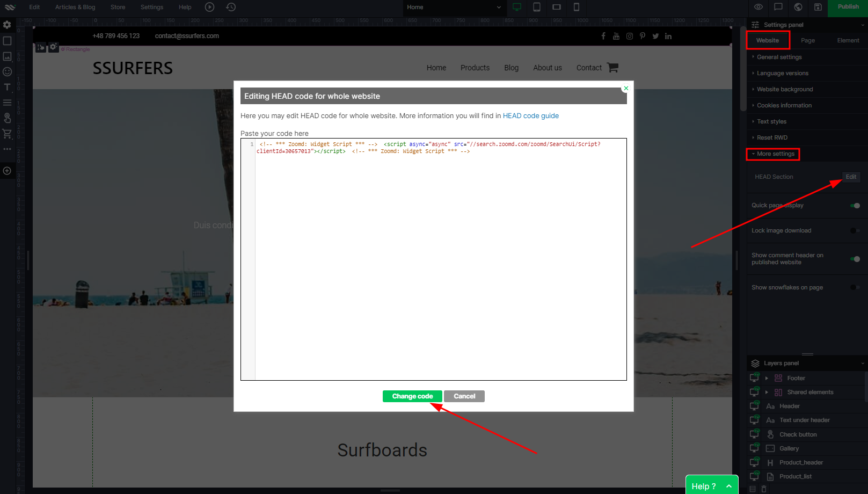The width and height of the screenshot is (868, 494).
Task: Select the text T tool
Action: tap(7, 87)
